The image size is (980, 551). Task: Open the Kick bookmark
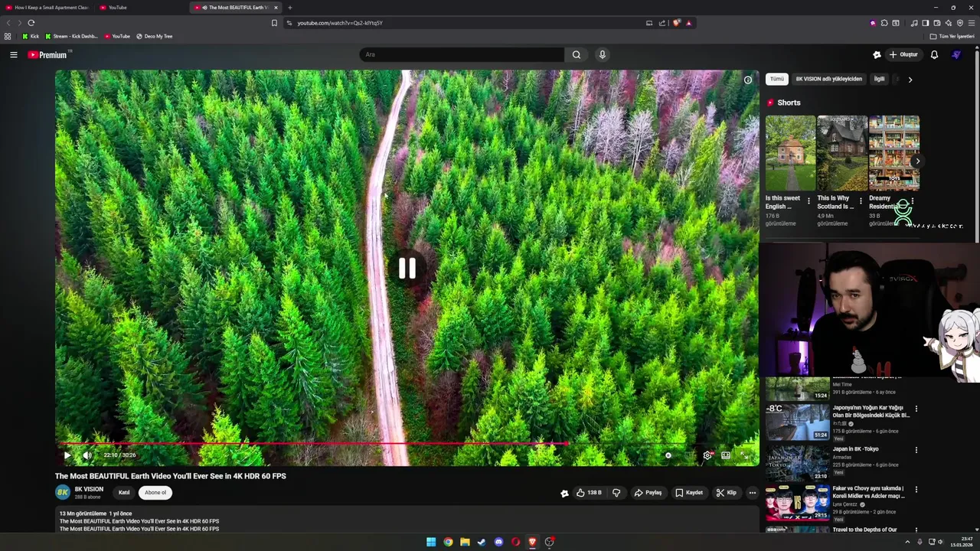click(x=31, y=36)
